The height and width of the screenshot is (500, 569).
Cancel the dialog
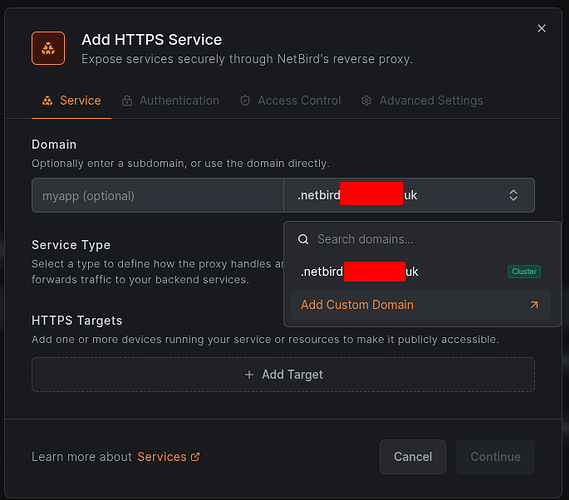coord(413,456)
